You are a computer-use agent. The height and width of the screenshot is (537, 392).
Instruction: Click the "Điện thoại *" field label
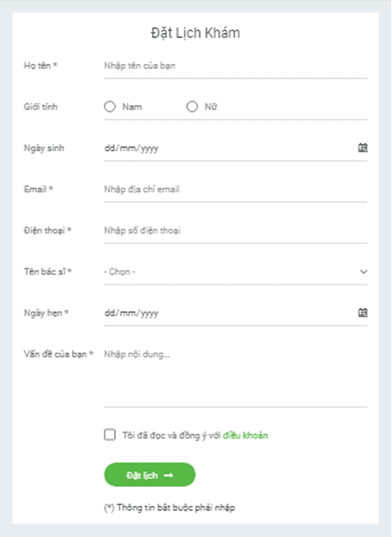point(48,231)
